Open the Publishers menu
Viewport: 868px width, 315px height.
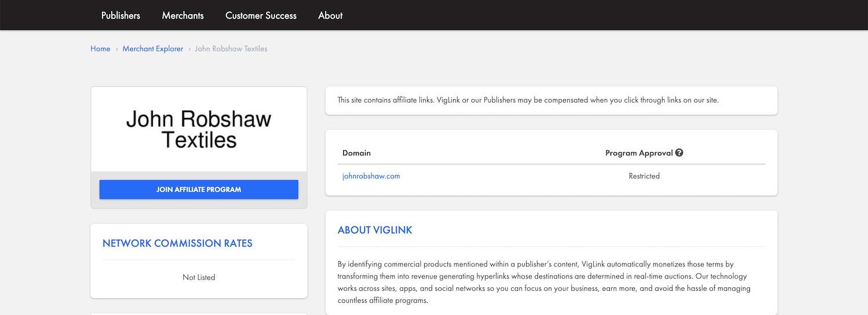pyautogui.click(x=120, y=16)
